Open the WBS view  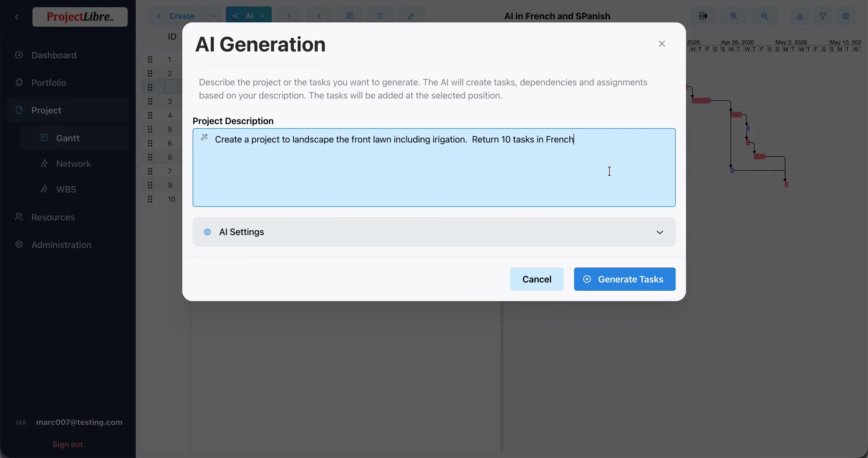(x=66, y=189)
